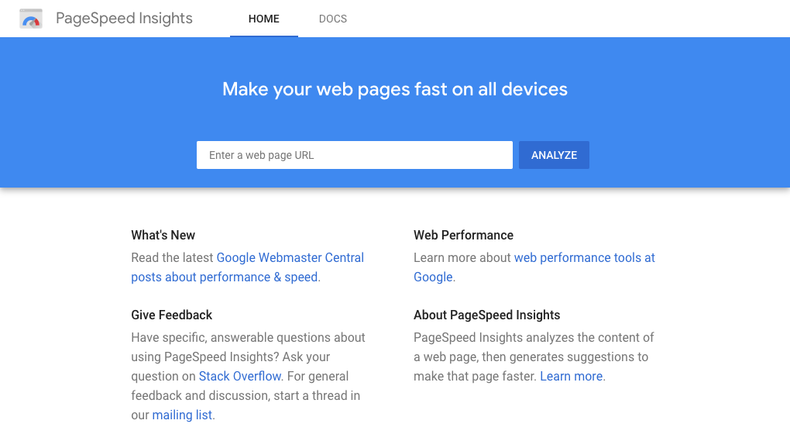The height and width of the screenshot is (434, 790).
Task: Open Google Webmaster Central link
Action: [290, 258]
